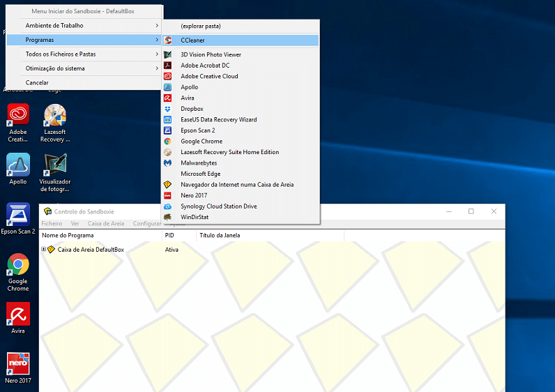555x392 pixels.
Task: Click the Google Chrome icon in submenu
Action: pyautogui.click(x=168, y=142)
